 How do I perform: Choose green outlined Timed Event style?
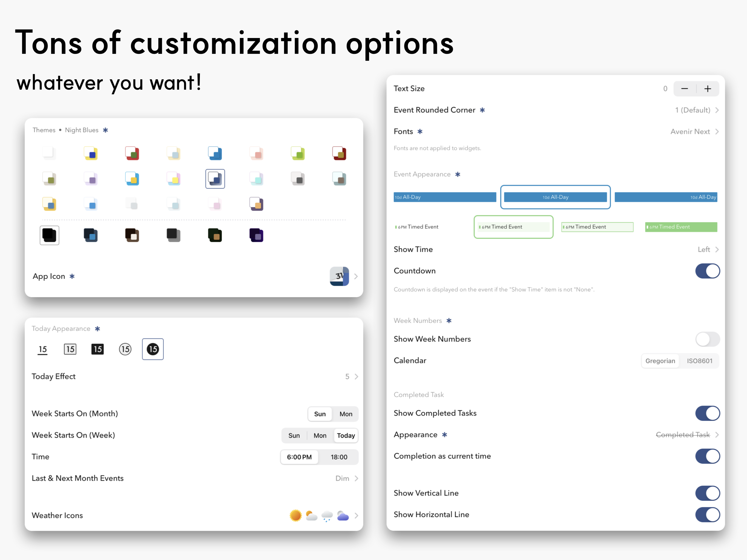pos(597,227)
